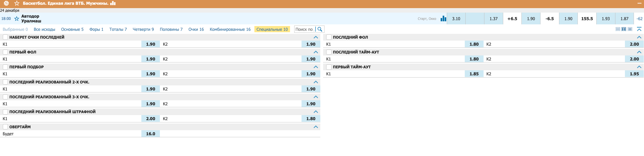The width and height of the screenshot is (644, 156).
Task: Pick K2 odds 1.95 for ПЕРВЫЙ ТАЙМ-АУТ
Action: 634,74
